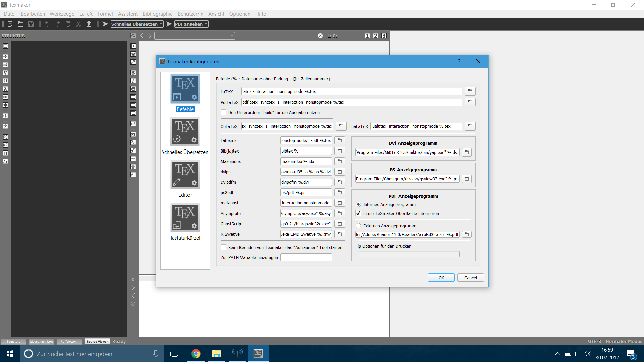Browse for external PDF viewer path
The height and width of the screenshot is (362, 644).
click(x=467, y=234)
